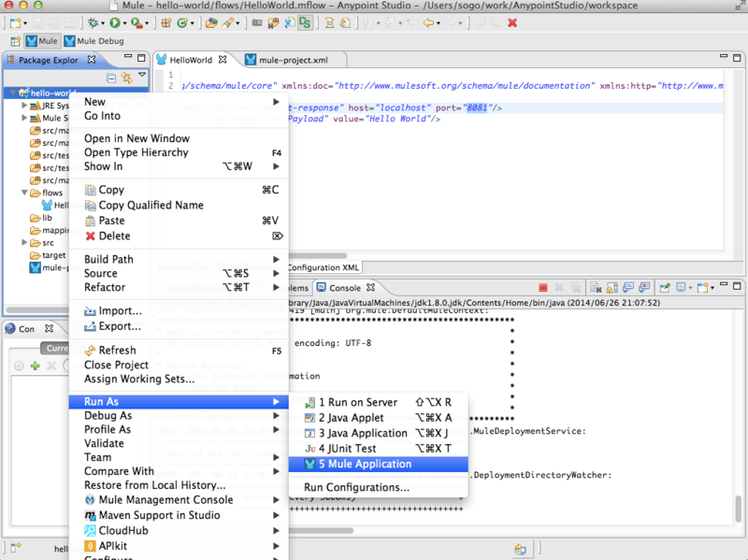Click the red Terminate button in Console
Viewport: 748px width, 560px height.
click(543, 288)
